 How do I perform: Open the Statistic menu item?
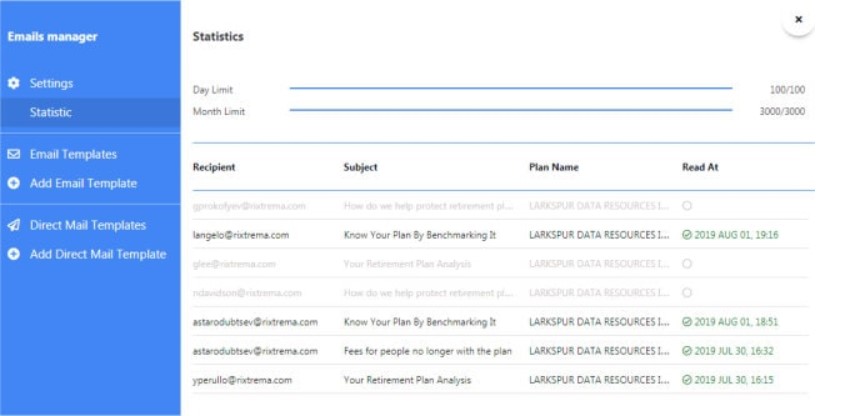click(x=51, y=113)
